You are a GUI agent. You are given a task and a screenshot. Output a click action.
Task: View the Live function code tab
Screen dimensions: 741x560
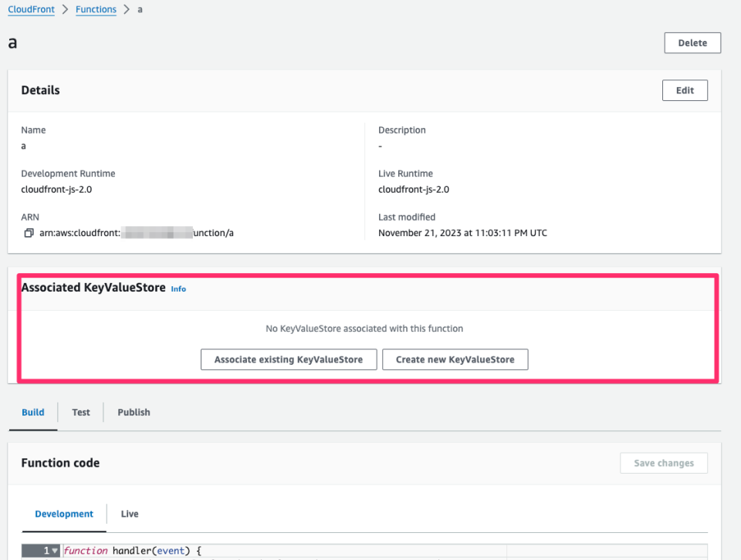129,513
